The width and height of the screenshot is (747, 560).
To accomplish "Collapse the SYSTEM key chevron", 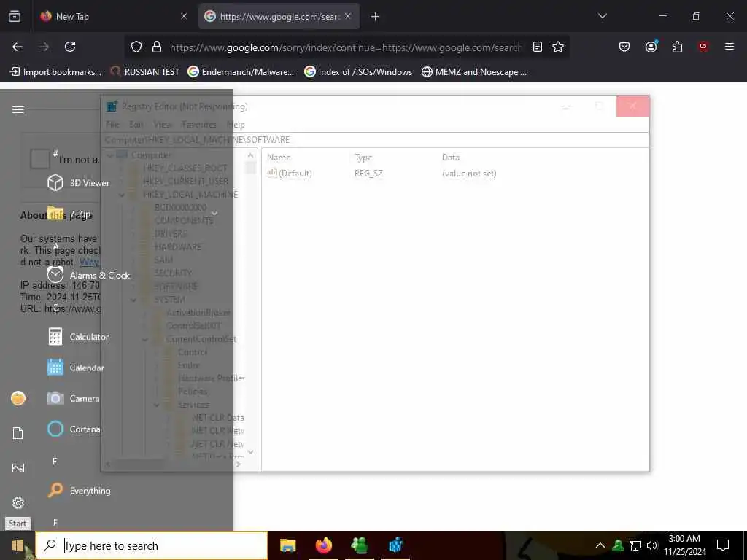I will 133,300.
